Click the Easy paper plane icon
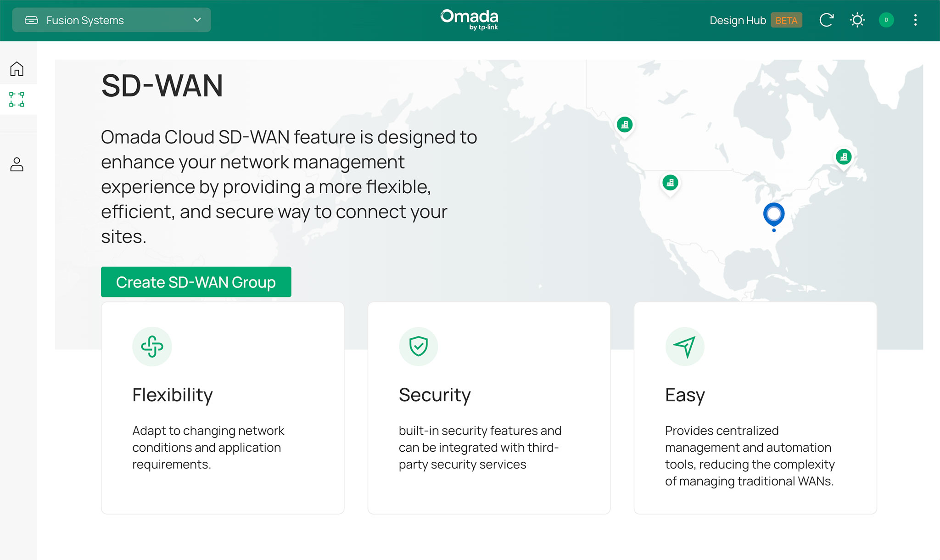 tap(685, 347)
